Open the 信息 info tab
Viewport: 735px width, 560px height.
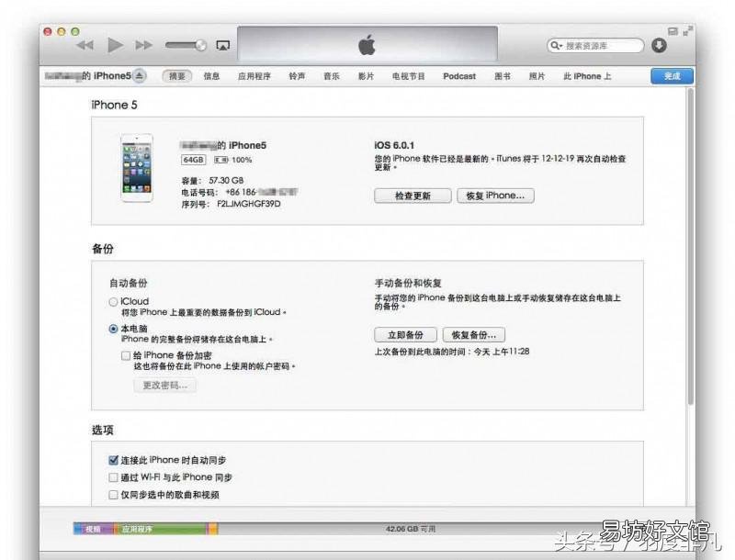pos(211,76)
